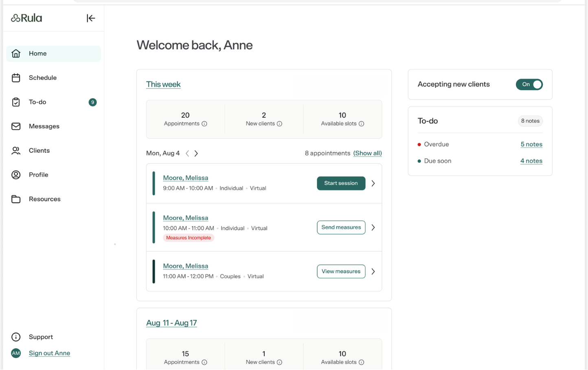
Task: Click info icon beside Aug 11 week's Available slots
Action: (361, 362)
